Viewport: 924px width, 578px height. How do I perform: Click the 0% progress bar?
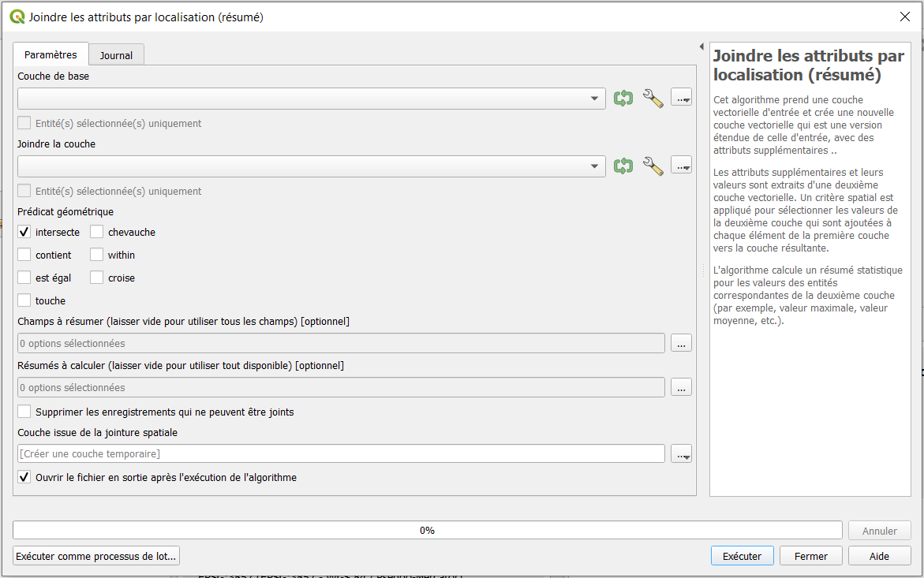pos(427,531)
